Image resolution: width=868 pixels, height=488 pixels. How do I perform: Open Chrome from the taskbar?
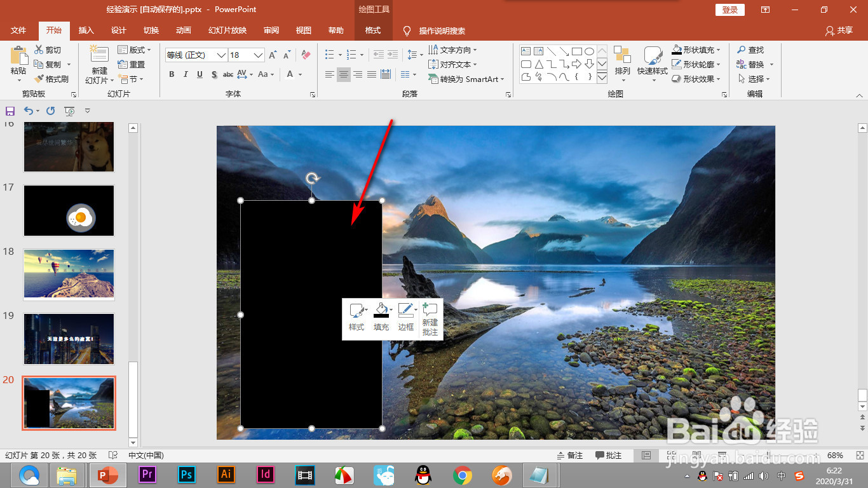462,475
